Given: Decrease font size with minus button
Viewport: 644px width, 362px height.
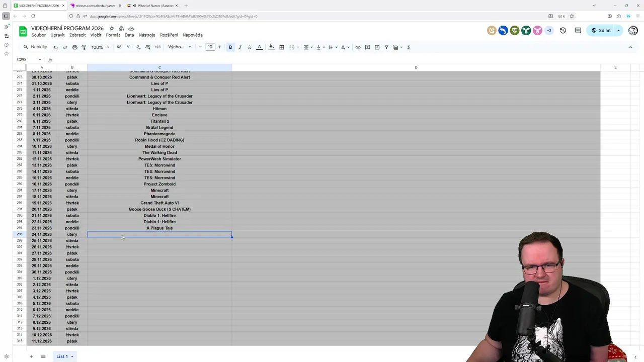Looking at the screenshot, I should tap(200, 47).
